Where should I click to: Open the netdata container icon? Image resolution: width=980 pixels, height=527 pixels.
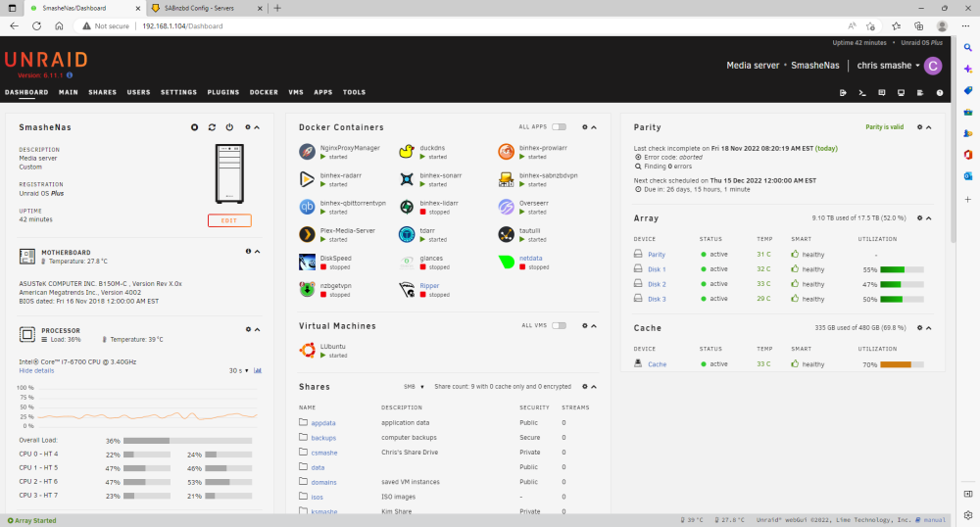click(x=506, y=262)
